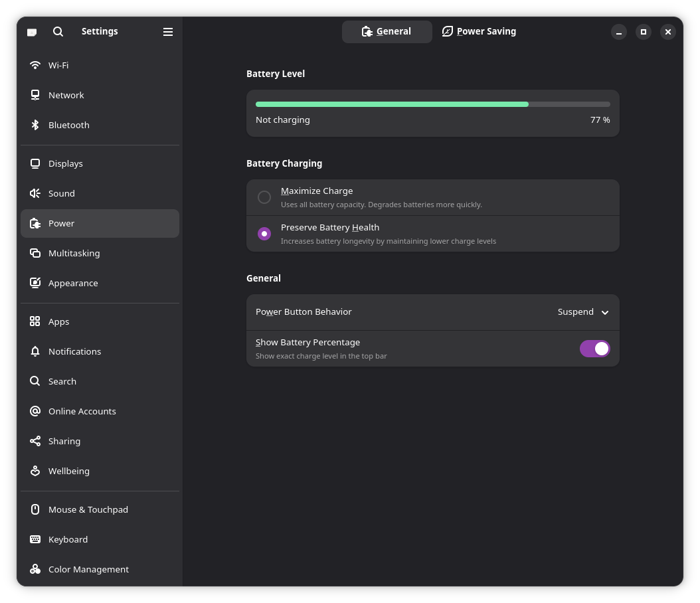
Task: Switch to the Power Saving tab
Action: click(479, 31)
